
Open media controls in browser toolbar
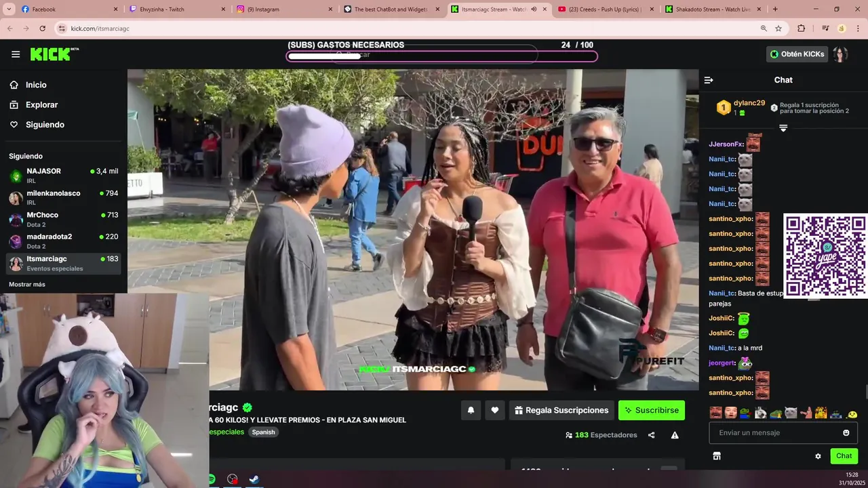(825, 28)
